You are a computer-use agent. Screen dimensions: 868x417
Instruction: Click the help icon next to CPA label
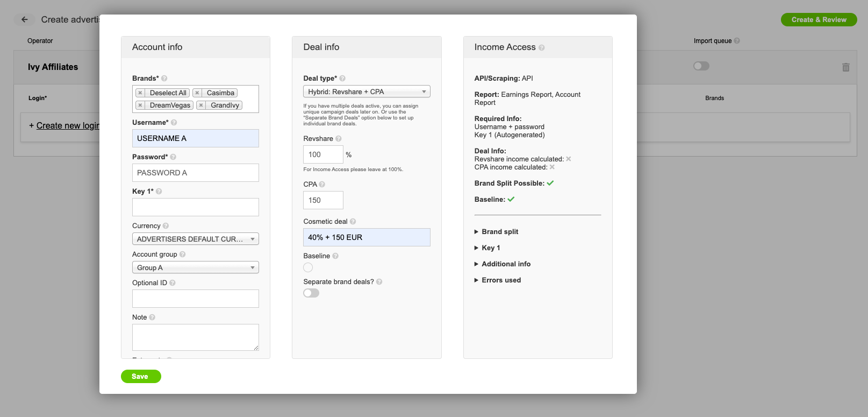click(x=322, y=185)
